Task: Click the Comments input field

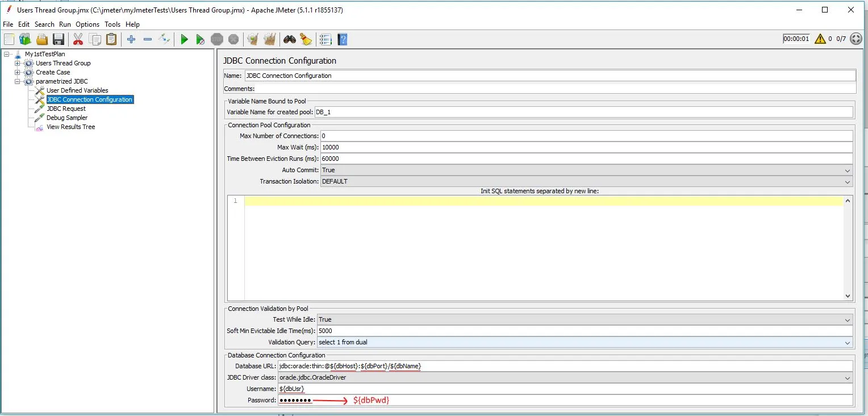Action: click(x=556, y=89)
